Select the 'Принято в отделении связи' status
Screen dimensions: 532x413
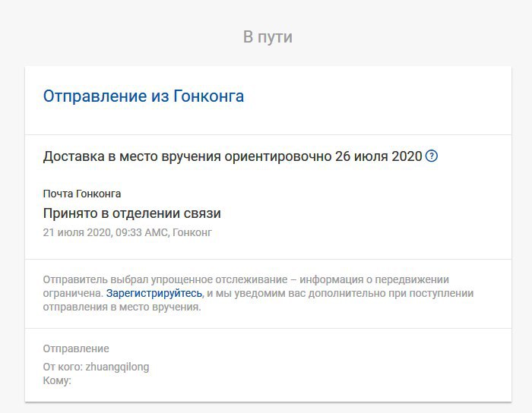132,213
